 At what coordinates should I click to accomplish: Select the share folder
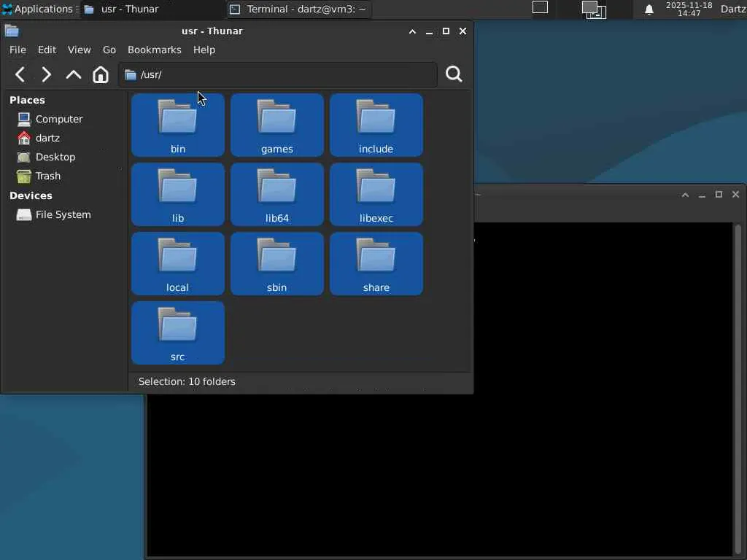376,264
